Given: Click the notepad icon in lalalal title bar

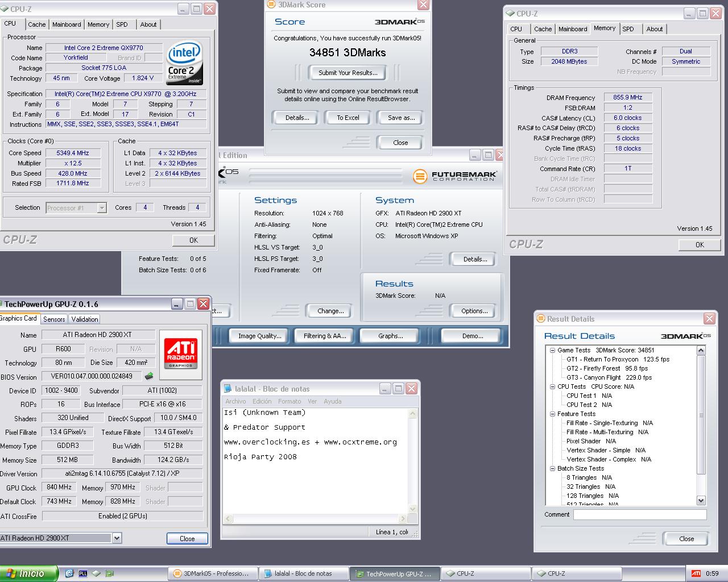Looking at the screenshot, I should point(228,389).
